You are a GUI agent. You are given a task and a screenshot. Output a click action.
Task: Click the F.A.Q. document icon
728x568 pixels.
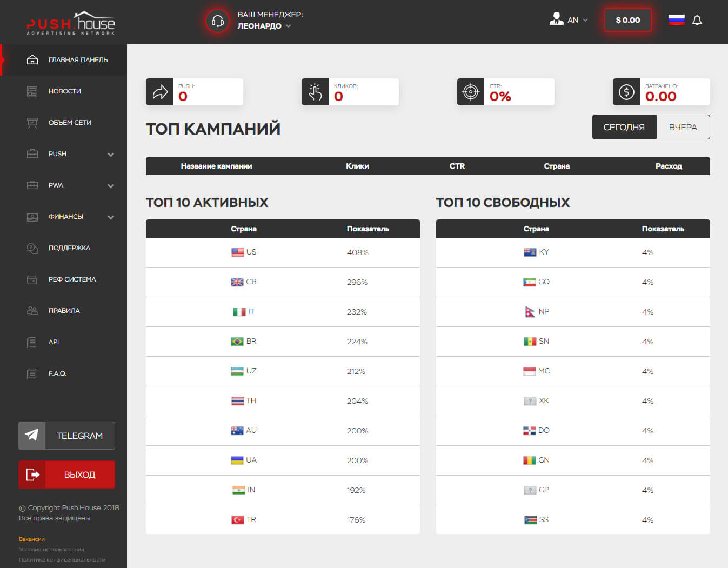coord(32,373)
